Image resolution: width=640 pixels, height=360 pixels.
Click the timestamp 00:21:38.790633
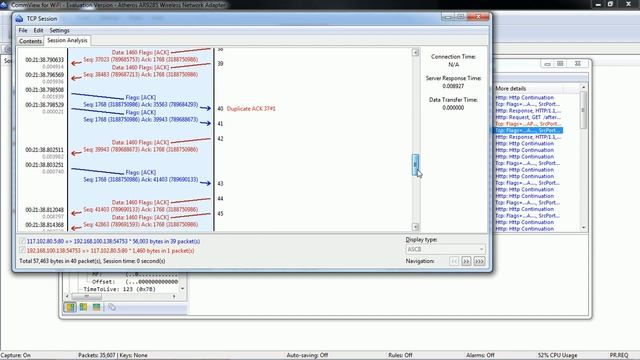44,60
